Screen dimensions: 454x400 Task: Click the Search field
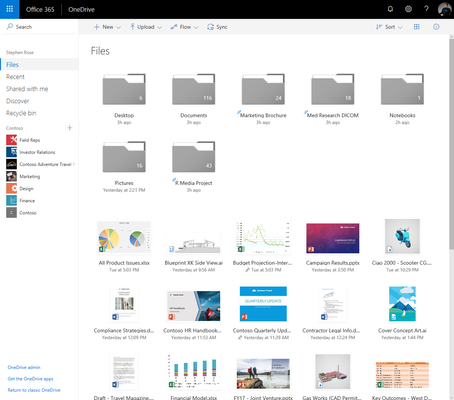(39, 27)
